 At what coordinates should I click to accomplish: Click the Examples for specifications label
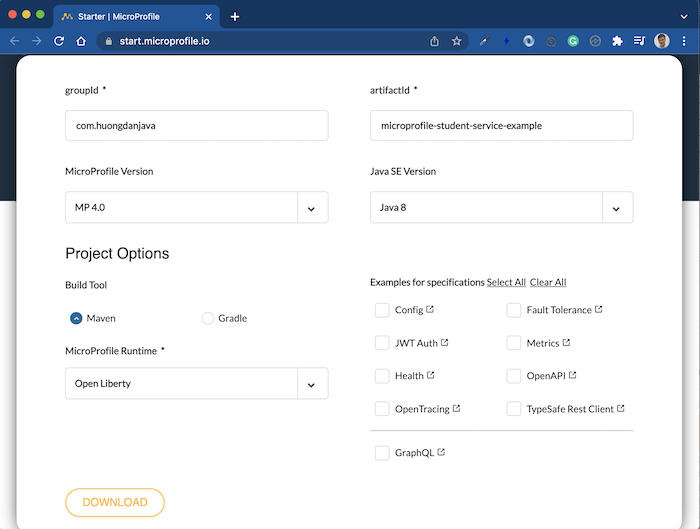pos(427,282)
